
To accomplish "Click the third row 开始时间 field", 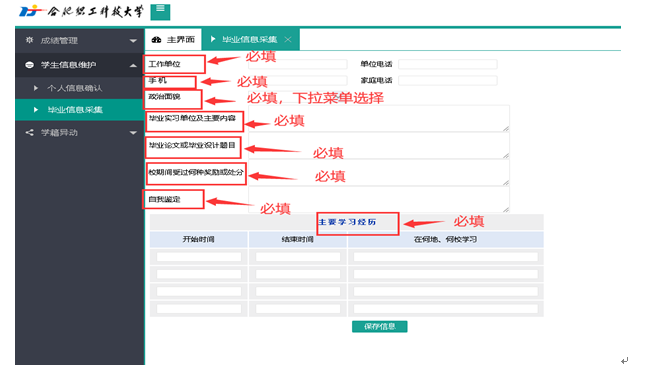I will (x=199, y=292).
